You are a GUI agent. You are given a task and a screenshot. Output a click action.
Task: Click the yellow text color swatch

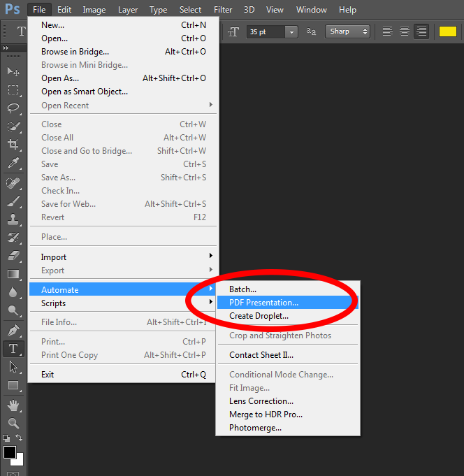coord(448,31)
